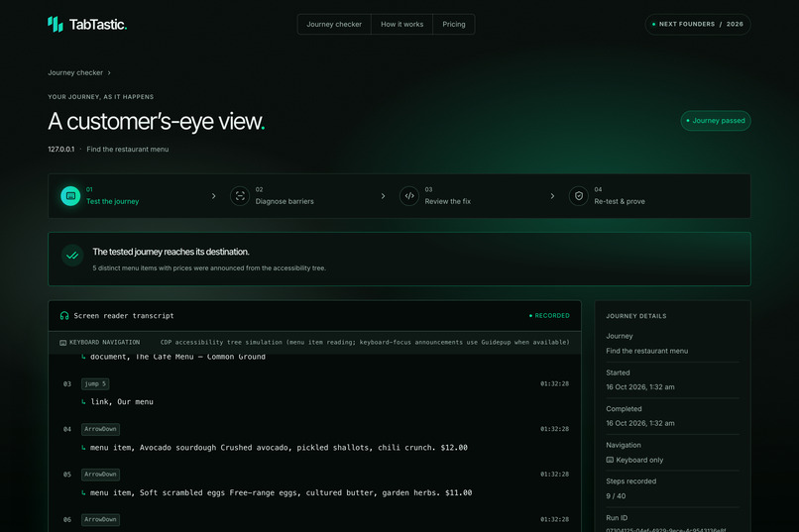Click the breadcrumb chevron after Journey checker

(x=109, y=72)
